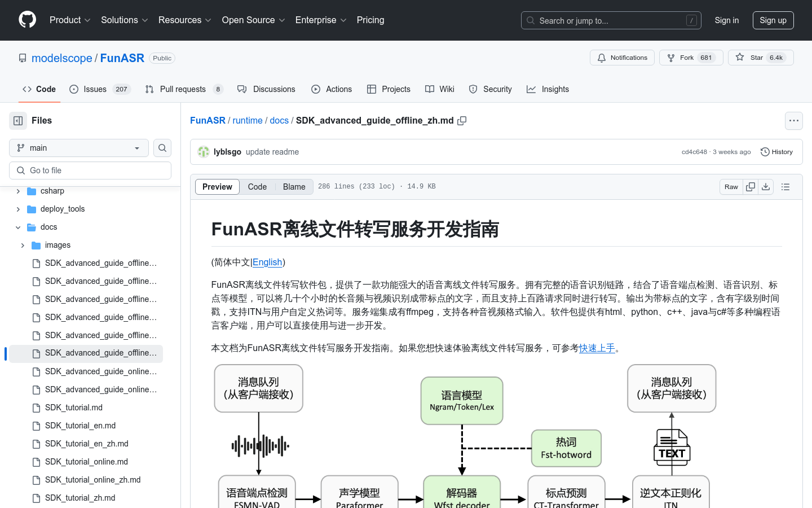Viewport: 812px width, 508px height.
Task: Click the Go to file input field
Action: click(90, 170)
